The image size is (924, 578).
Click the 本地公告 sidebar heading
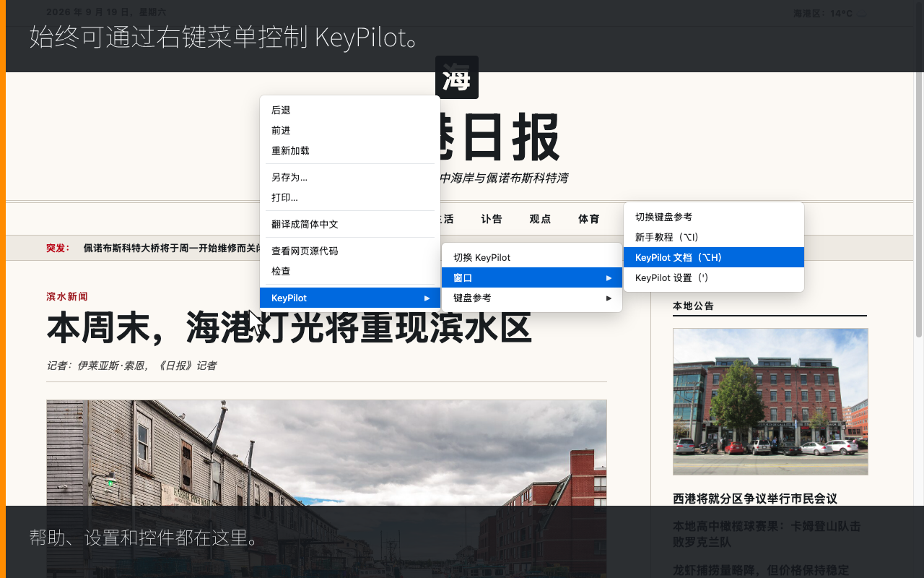693,306
